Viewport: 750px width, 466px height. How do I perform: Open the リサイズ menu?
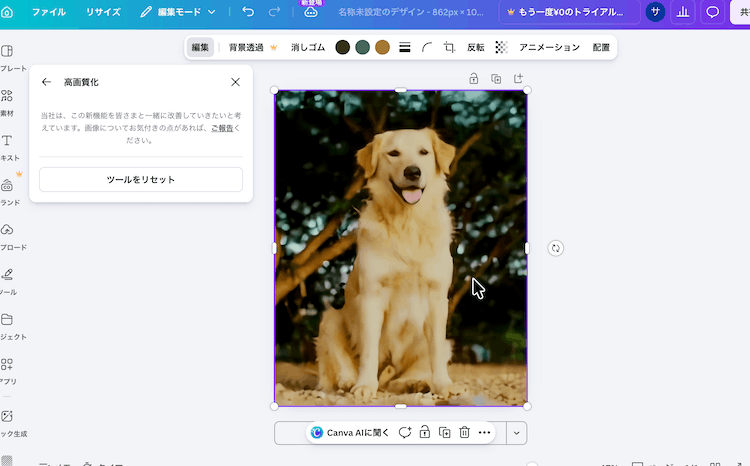(x=103, y=12)
